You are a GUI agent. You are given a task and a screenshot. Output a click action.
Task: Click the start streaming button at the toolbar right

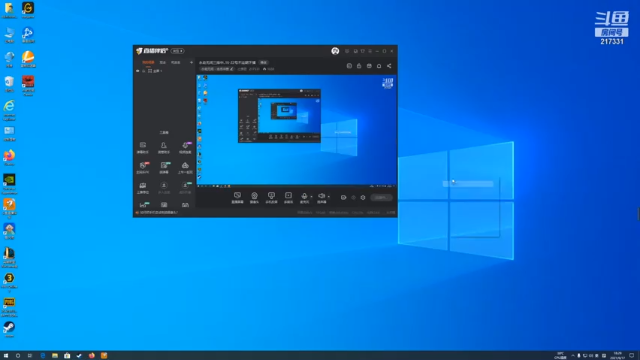[x=381, y=198]
